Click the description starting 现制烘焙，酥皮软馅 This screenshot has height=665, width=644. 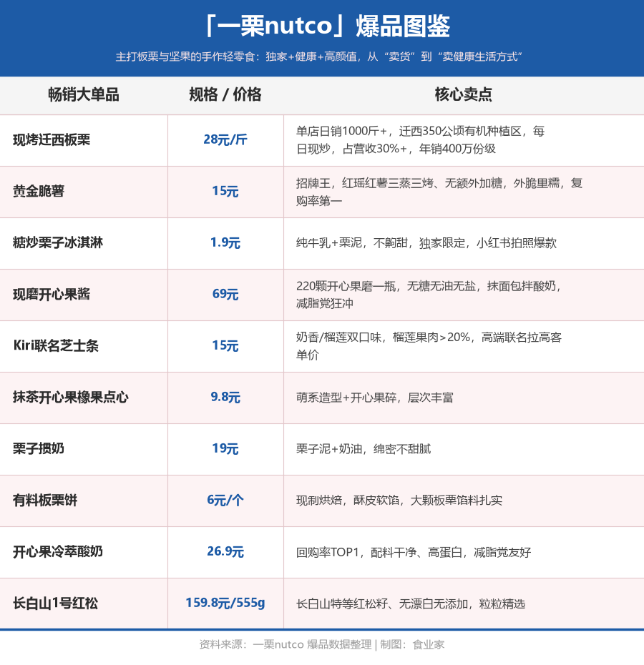click(x=399, y=501)
